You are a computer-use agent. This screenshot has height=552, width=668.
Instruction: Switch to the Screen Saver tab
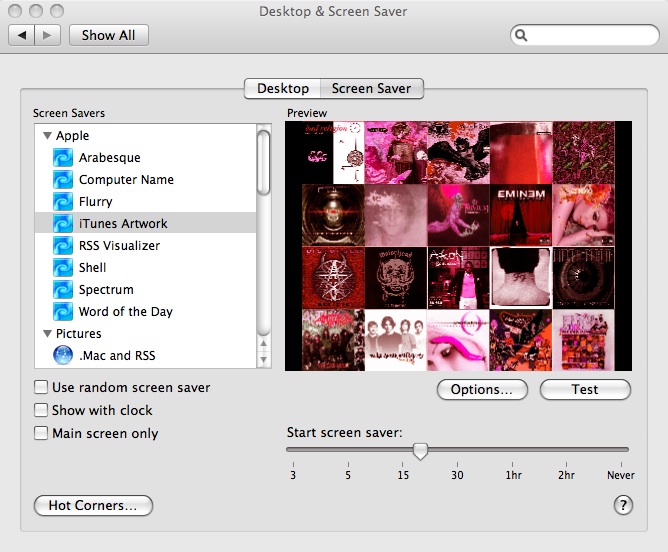pos(371,89)
